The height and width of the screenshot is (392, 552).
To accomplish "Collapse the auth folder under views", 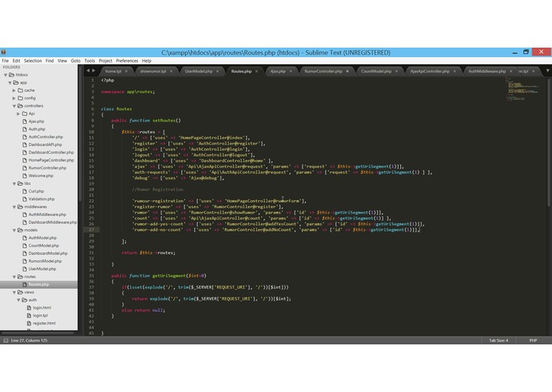I will tap(18, 300).
